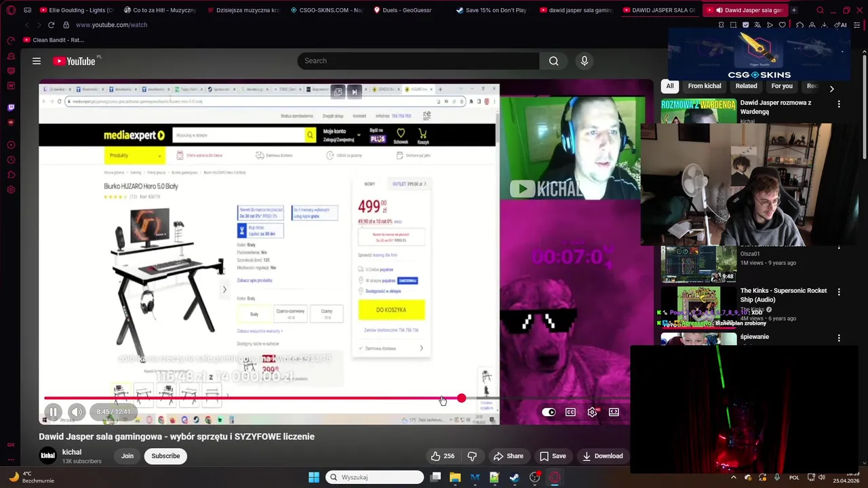The height and width of the screenshot is (488, 868).
Task: Open browser downloads icon in toolbar
Action: 824,25
